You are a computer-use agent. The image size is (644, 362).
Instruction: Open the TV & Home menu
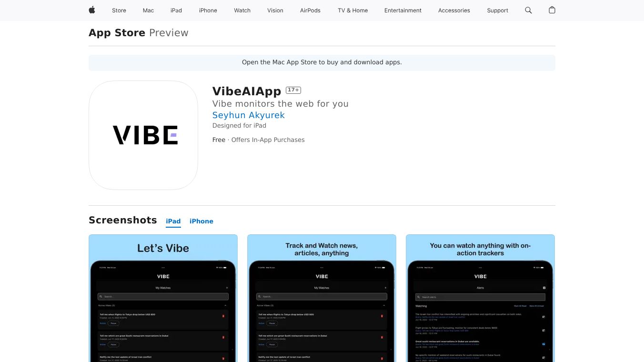(353, 10)
